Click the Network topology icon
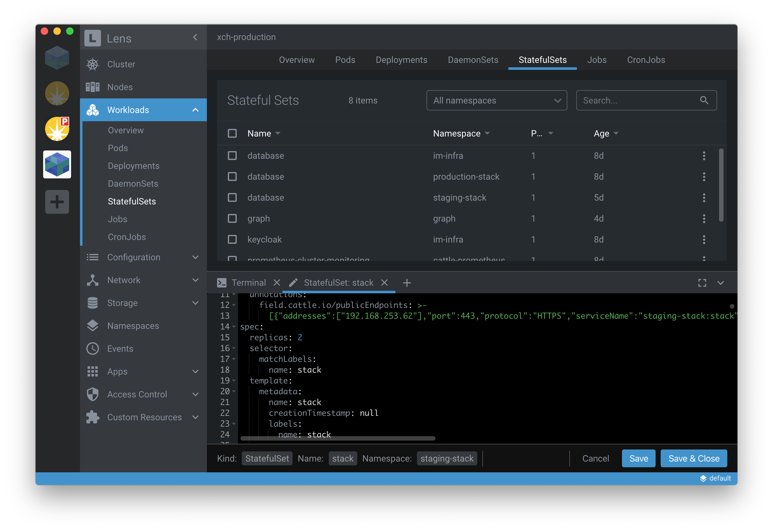Screen dimensions: 773x532 tap(93, 280)
